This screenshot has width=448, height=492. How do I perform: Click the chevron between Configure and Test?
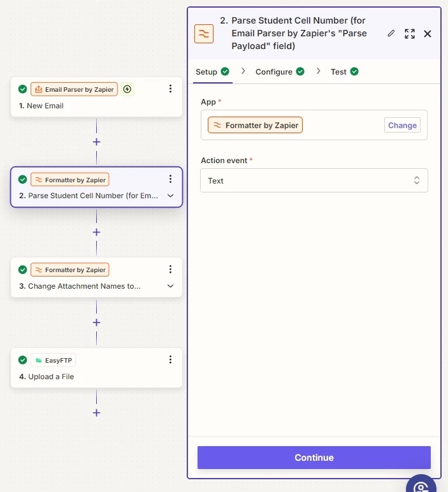tap(319, 71)
